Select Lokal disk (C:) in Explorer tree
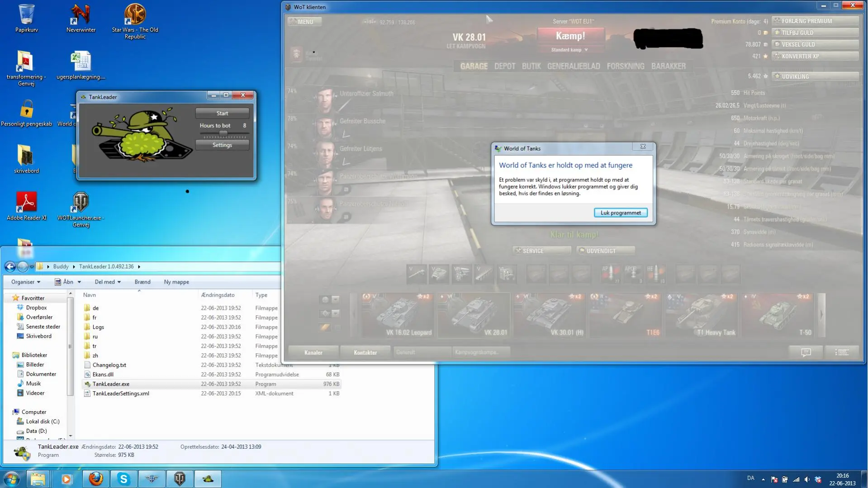This screenshot has height=488, width=868. pos(43,422)
